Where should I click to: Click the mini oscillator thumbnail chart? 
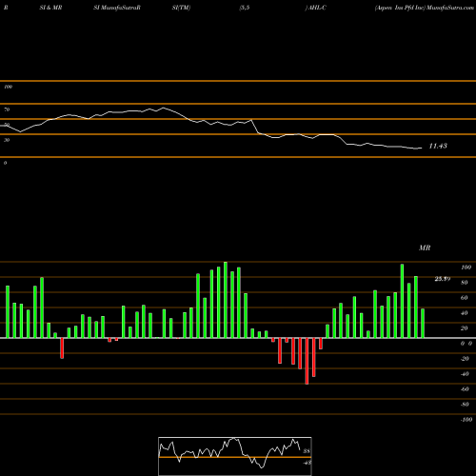[235, 456]
